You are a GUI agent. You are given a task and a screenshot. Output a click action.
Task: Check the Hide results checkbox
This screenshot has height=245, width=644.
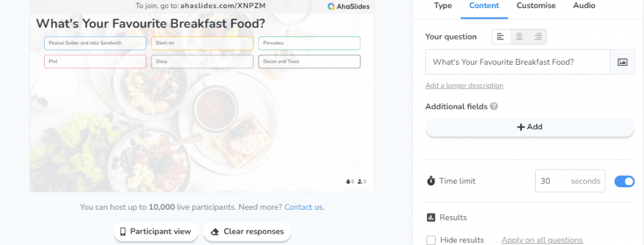tap(431, 240)
